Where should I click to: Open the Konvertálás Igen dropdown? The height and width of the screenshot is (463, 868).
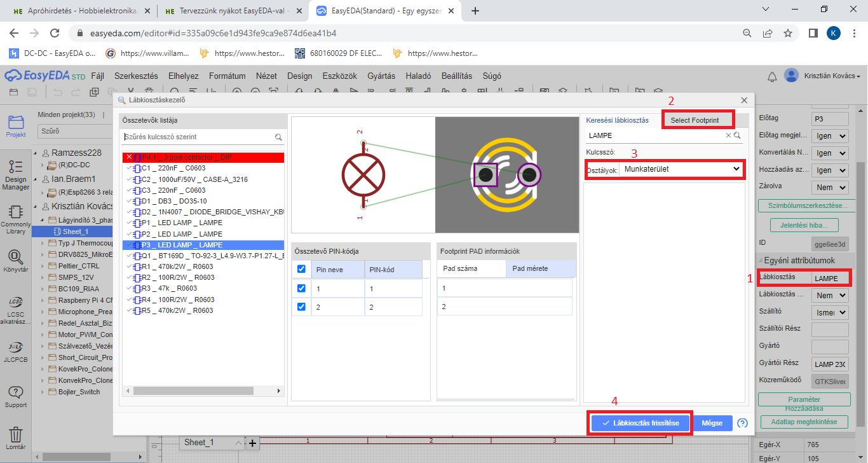(x=831, y=153)
